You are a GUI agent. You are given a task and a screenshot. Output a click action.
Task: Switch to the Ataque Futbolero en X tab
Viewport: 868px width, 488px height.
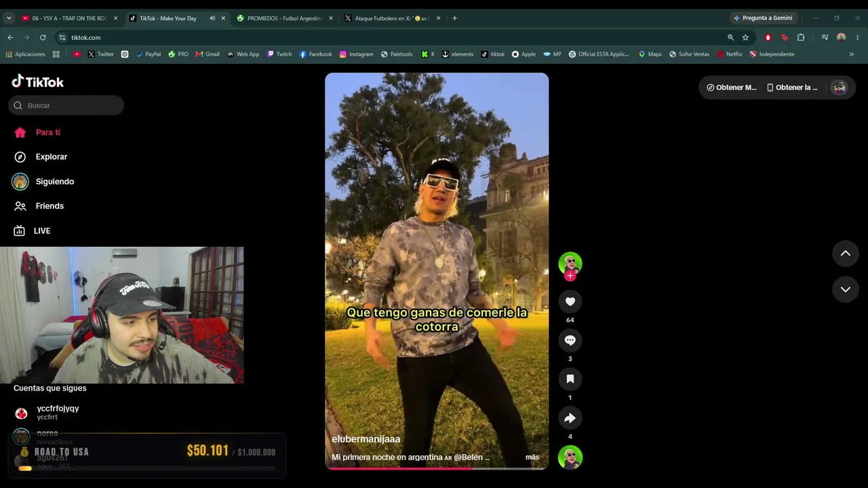(393, 18)
